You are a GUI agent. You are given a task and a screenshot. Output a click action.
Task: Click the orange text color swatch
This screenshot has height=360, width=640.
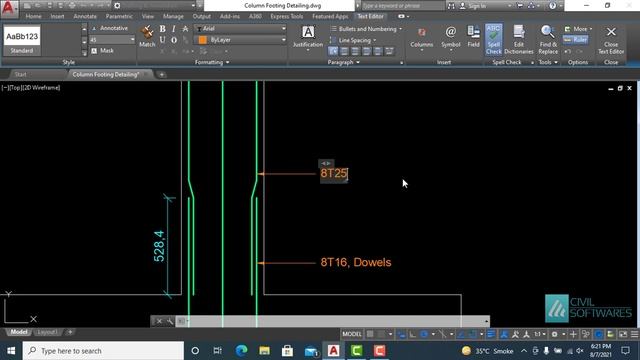(x=202, y=40)
